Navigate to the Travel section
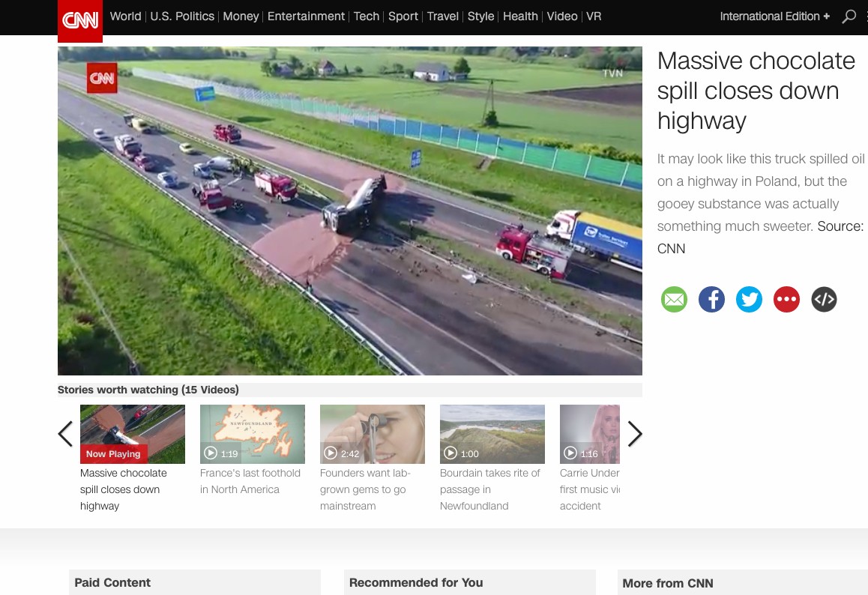 coord(442,16)
